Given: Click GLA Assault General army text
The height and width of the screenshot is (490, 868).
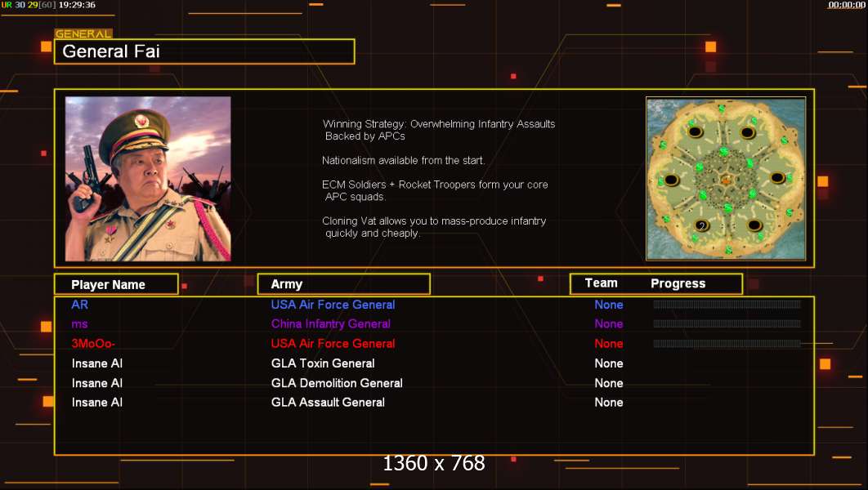Looking at the screenshot, I should tap(328, 402).
